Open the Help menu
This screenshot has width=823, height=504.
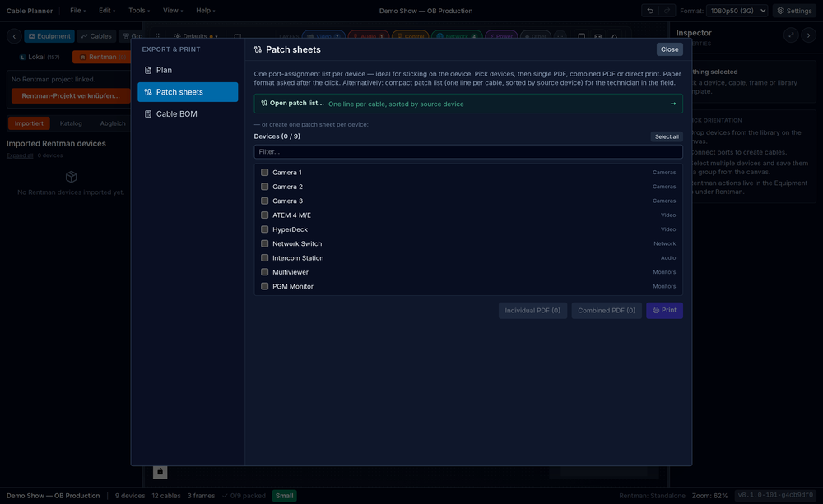pos(205,11)
